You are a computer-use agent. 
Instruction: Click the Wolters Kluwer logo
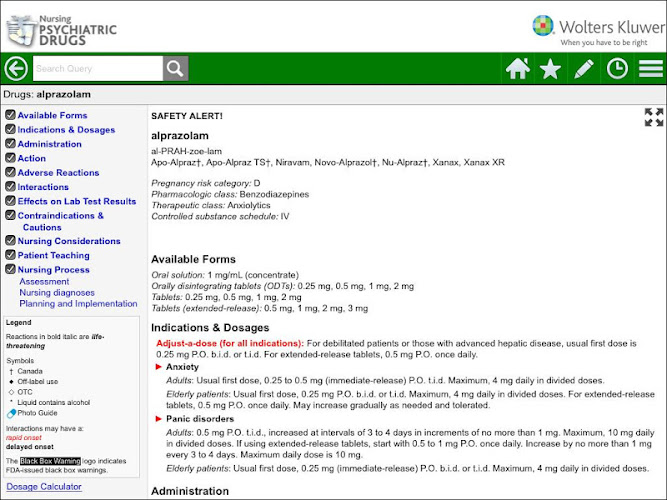pyautogui.click(x=598, y=31)
